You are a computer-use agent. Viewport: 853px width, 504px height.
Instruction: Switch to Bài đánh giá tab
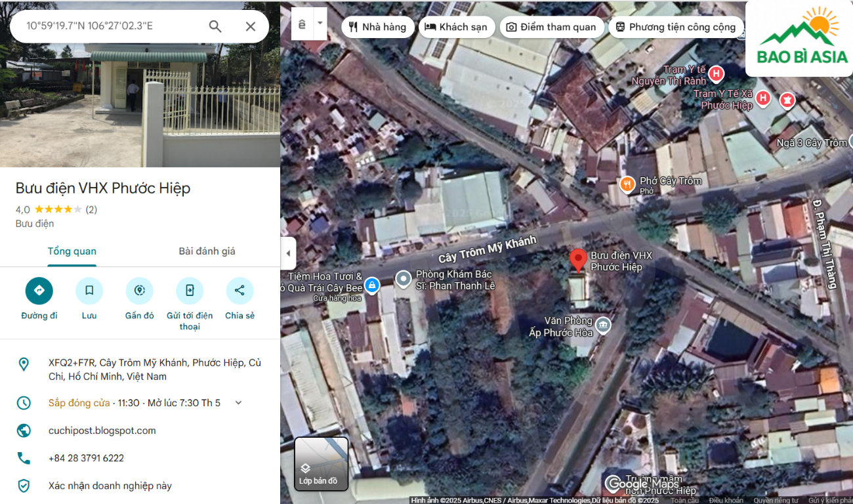pos(207,251)
